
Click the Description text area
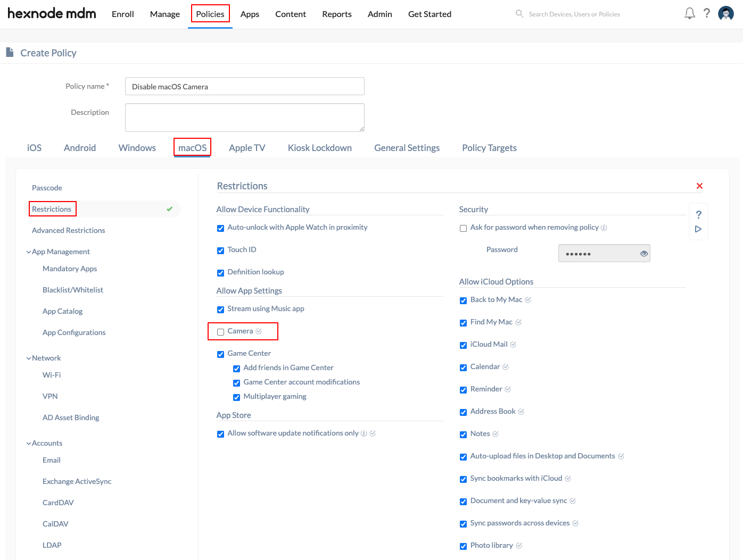click(x=245, y=118)
